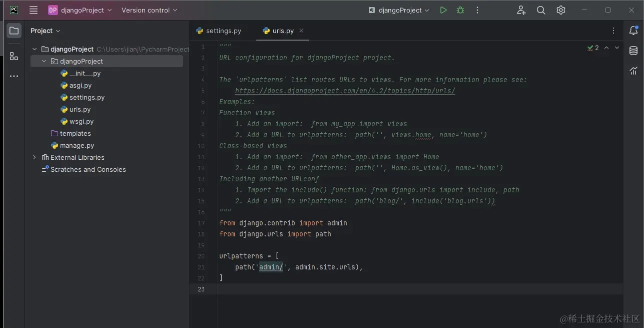Click 'from django.contrib import admin' line
The height and width of the screenshot is (328, 644).
pyautogui.click(x=283, y=223)
